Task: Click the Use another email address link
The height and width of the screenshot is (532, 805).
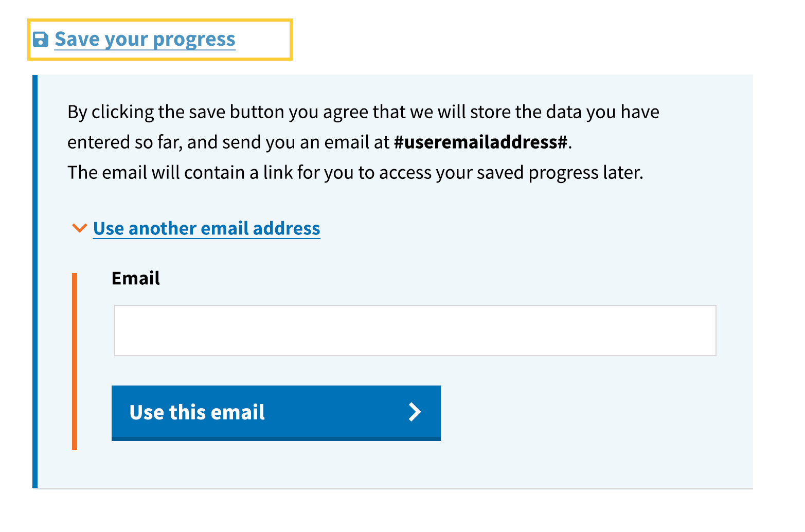Action: click(x=206, y=228)
